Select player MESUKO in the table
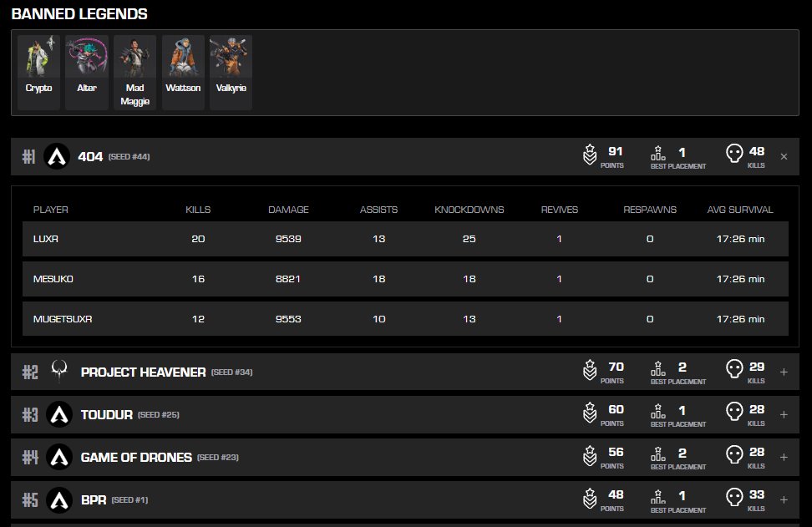812x527 pixels. click(53, 278)
